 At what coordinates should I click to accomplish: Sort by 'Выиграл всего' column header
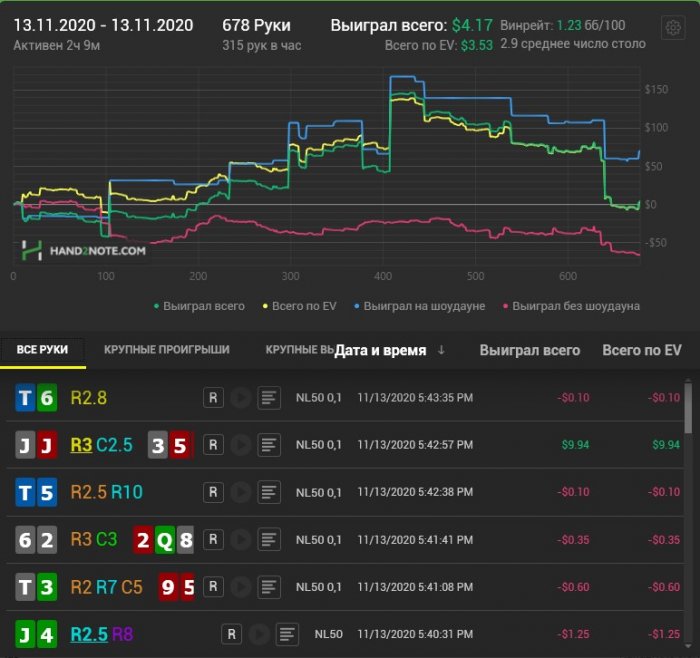(x=529, y=350)
